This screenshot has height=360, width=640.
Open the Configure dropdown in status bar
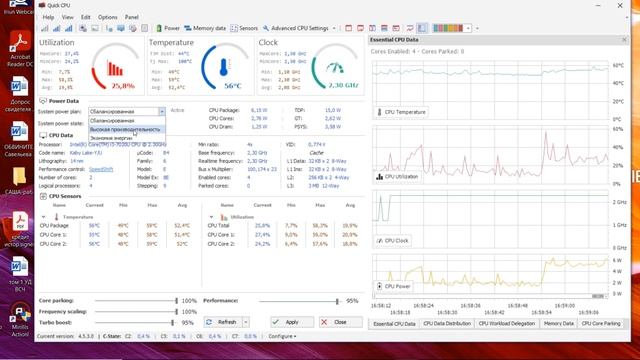[x=282, y=336]
